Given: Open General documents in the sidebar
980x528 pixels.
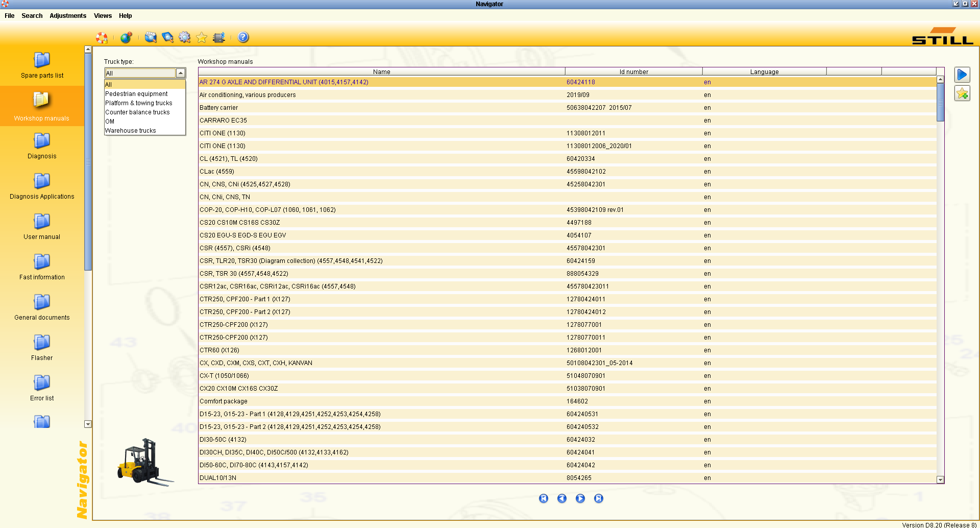Looking at the screenshot, I should 42,307.
